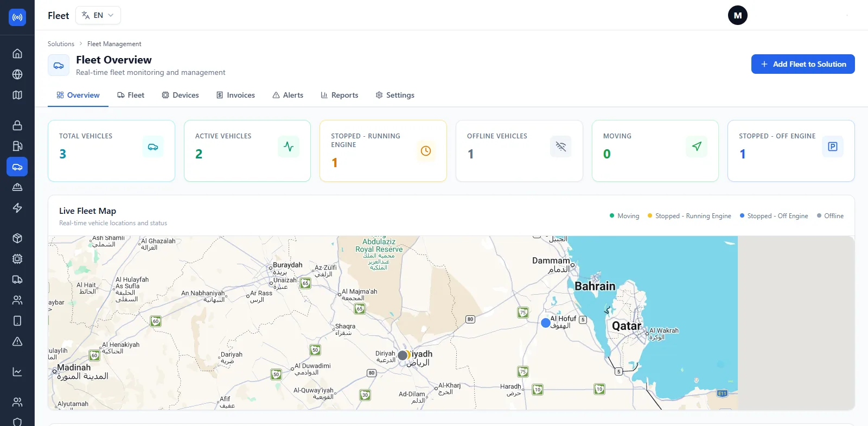
Task: Click the Solutions breadcrumb link
Action: 61,44
